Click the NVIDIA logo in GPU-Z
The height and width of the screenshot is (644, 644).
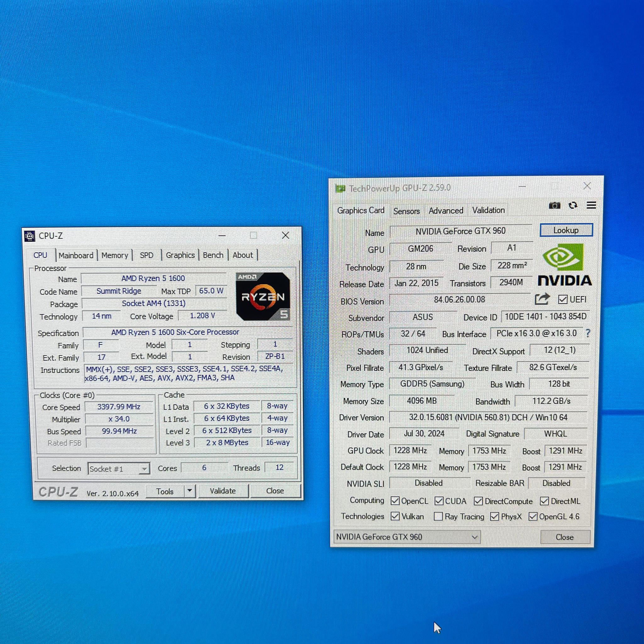(x=565, y=265)
